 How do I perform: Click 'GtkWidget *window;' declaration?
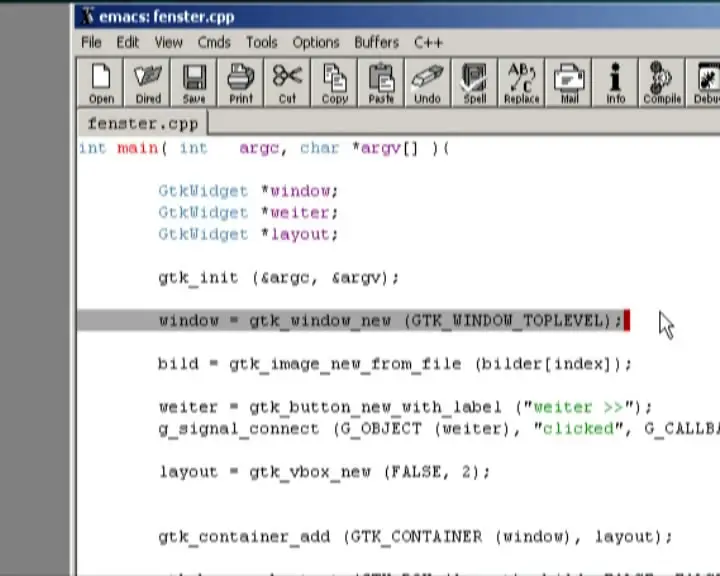(248, 191)
